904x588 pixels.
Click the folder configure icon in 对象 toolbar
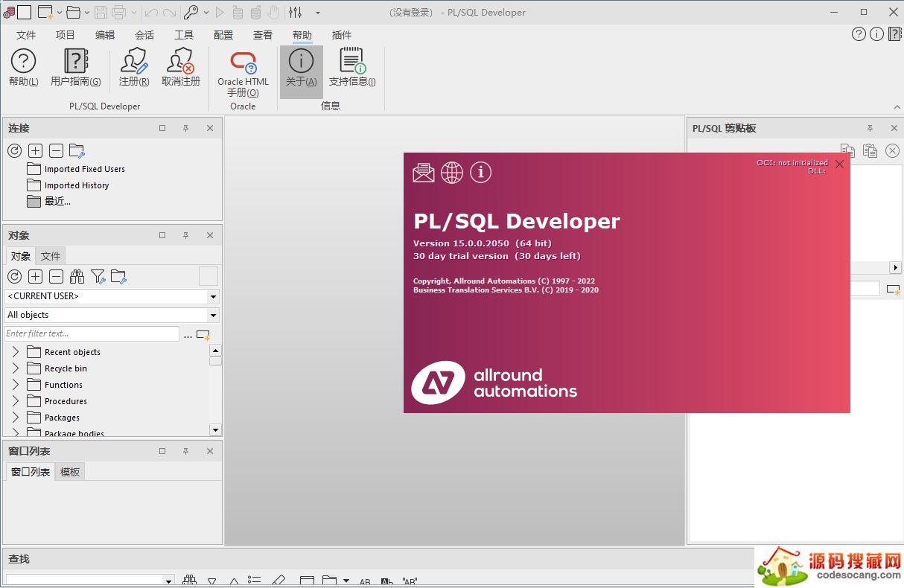point(118,277)
